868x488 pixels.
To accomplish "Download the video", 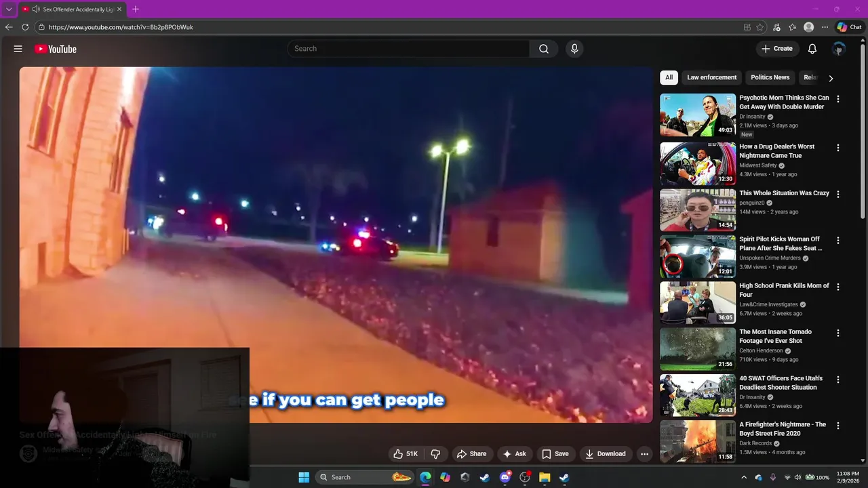I will (605, 454).
